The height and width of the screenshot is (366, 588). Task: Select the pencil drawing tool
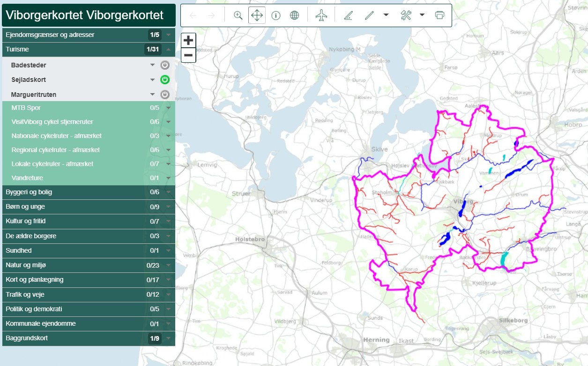tap(369, 15)
